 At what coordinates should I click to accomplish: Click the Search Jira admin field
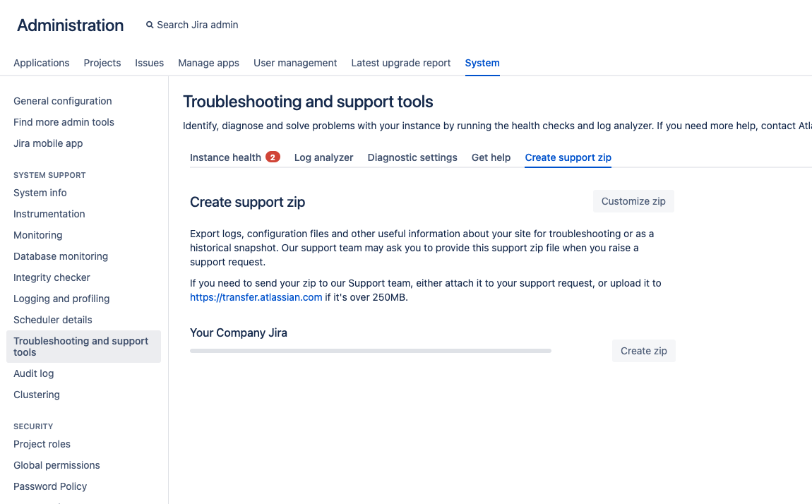(198, 25)
